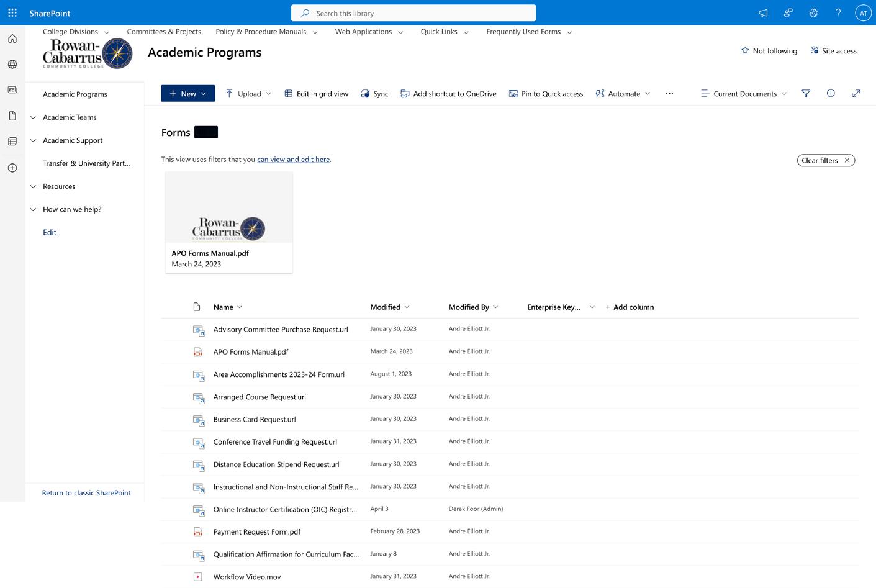Click the Clear filters button
The image size is (876, 588).
[826, 160]
